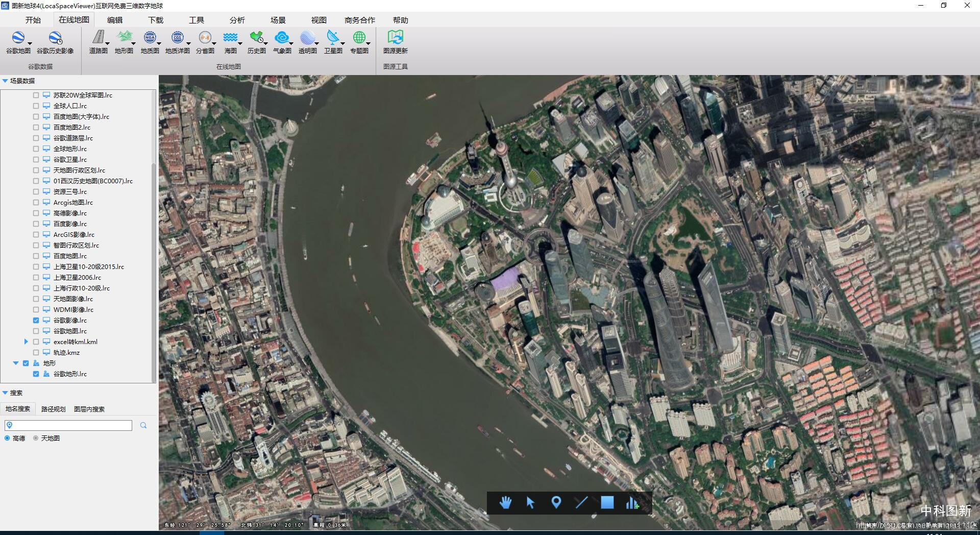
Task: Click the place name search input field
Action: point(71,425)
